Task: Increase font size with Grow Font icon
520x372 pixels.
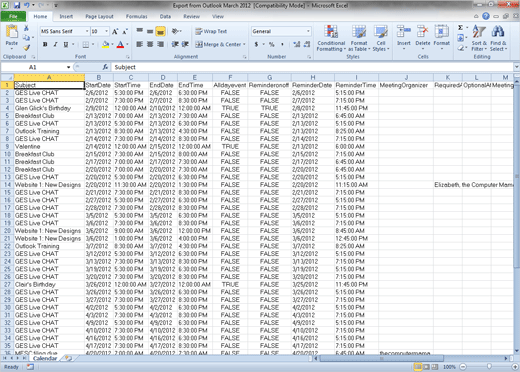Action: (115, 32)
